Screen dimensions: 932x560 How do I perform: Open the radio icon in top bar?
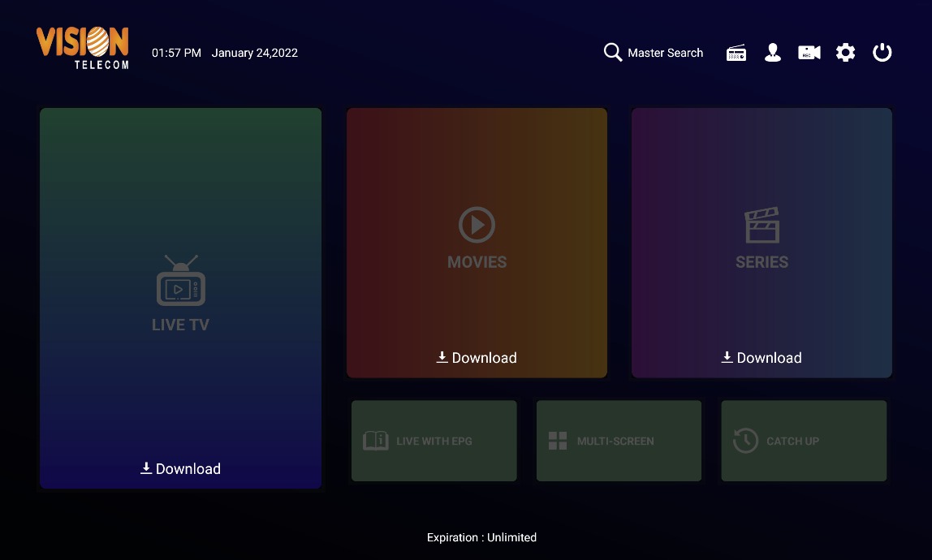(736, 53)
